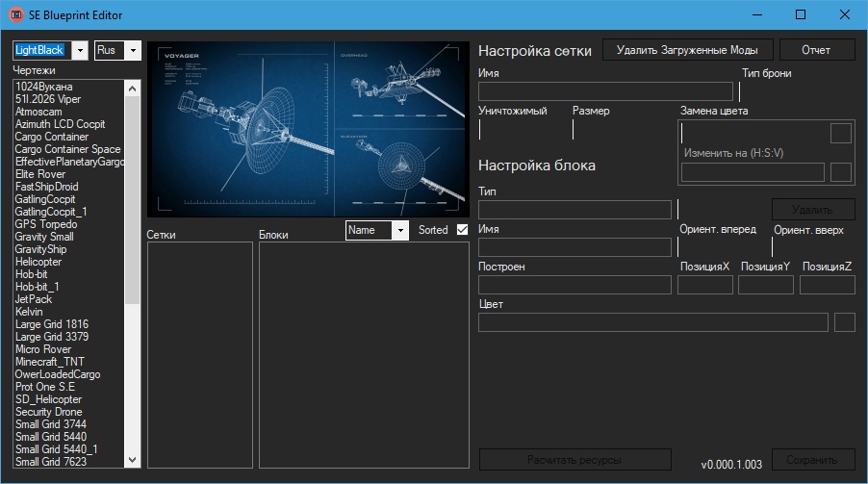Select the EffectivePlanetaryGargo blueprint
The width and height of the screenshot is (868, 484).
point(69,162)
